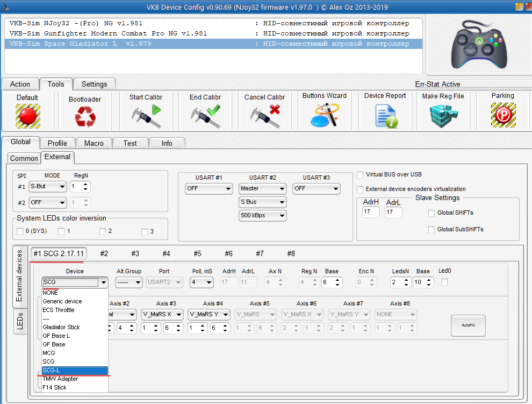Open the Info tab
Screen dimensions: 532x404
pos(167,144)
